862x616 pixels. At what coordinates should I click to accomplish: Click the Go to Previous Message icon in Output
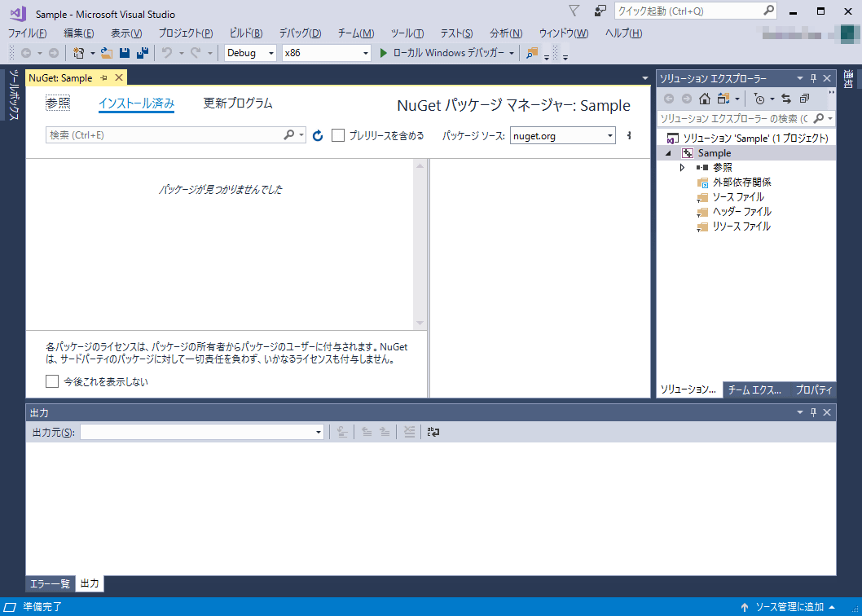367,433
